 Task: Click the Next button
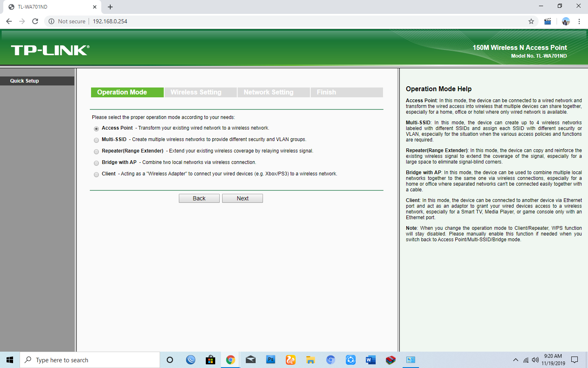point(243,198)
